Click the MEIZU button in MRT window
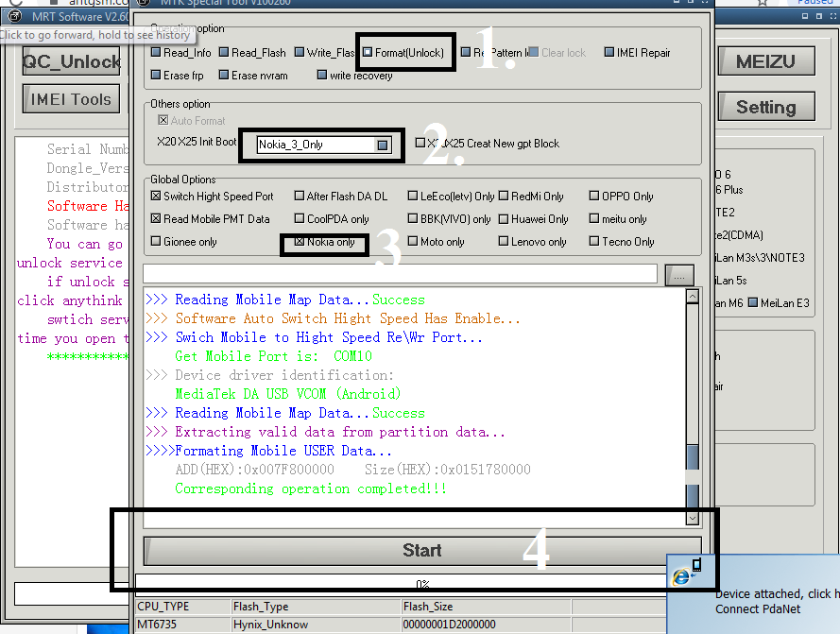840x634 pixels. (766, 61)
